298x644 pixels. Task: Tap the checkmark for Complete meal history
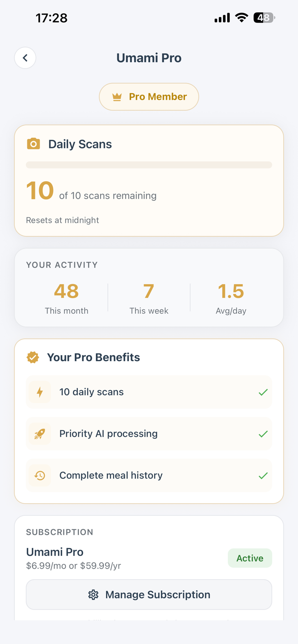263,475
